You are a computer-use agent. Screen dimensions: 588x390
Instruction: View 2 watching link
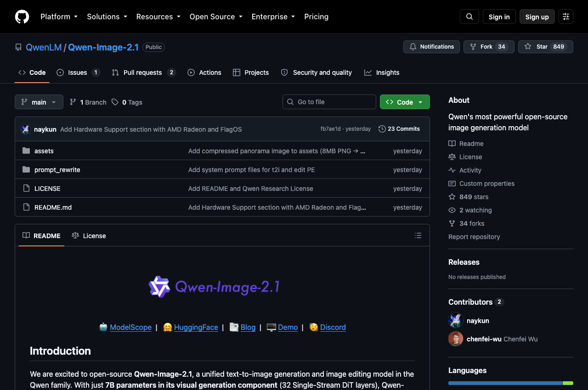(470, 210)
